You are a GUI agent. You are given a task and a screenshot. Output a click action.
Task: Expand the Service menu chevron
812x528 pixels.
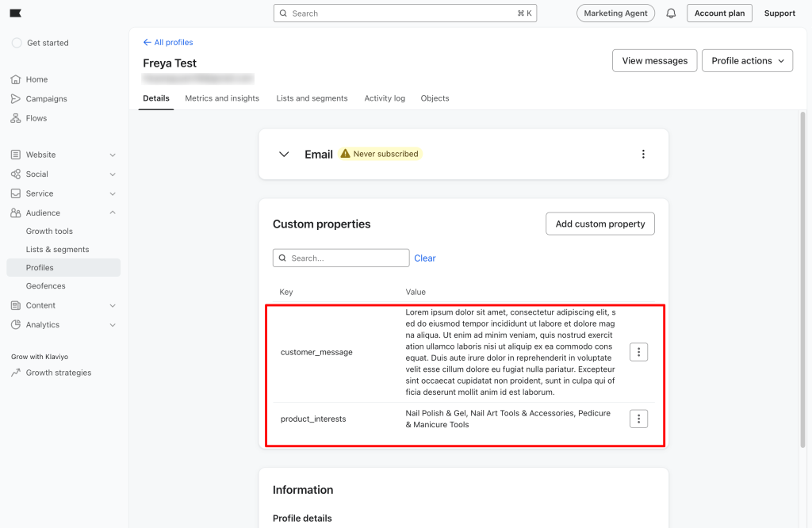(113, 193)
